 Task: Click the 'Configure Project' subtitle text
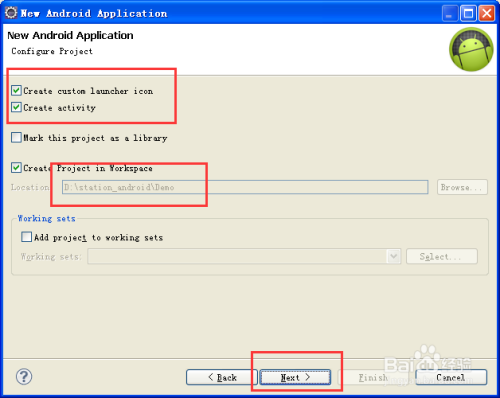click(52, 51)
